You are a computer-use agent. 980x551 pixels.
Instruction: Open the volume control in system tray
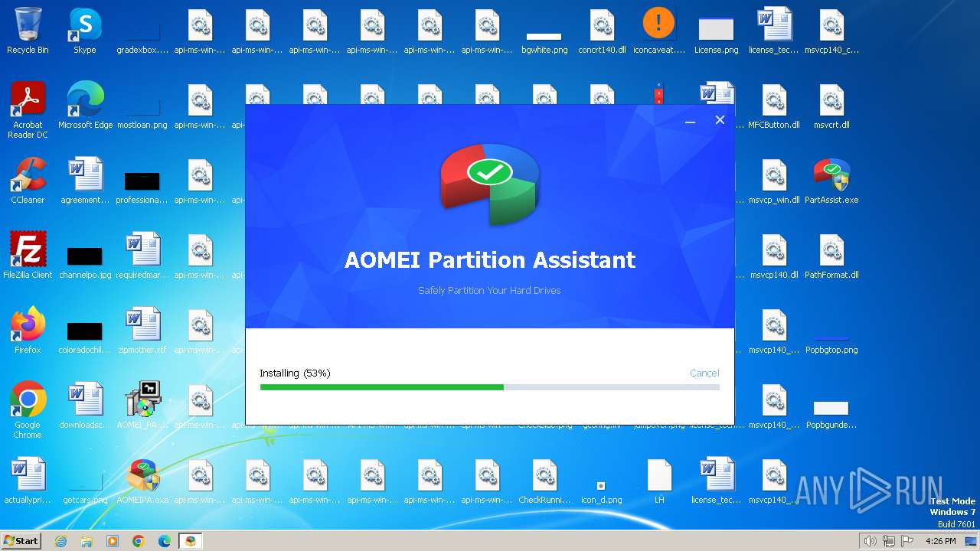coord(871,541)
